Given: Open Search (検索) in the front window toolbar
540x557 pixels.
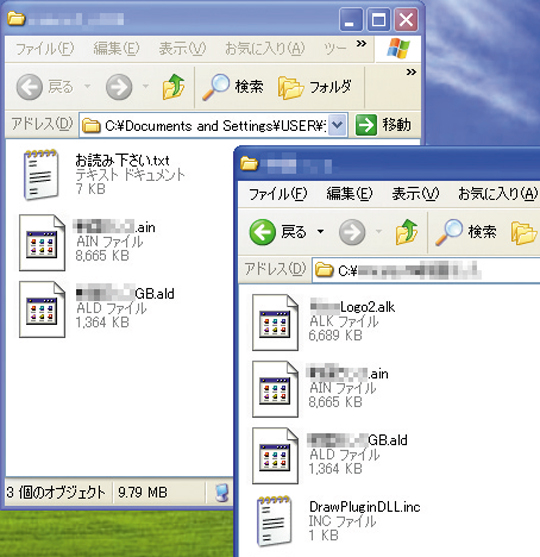Looking at the screenshot, I should [466, 232].
